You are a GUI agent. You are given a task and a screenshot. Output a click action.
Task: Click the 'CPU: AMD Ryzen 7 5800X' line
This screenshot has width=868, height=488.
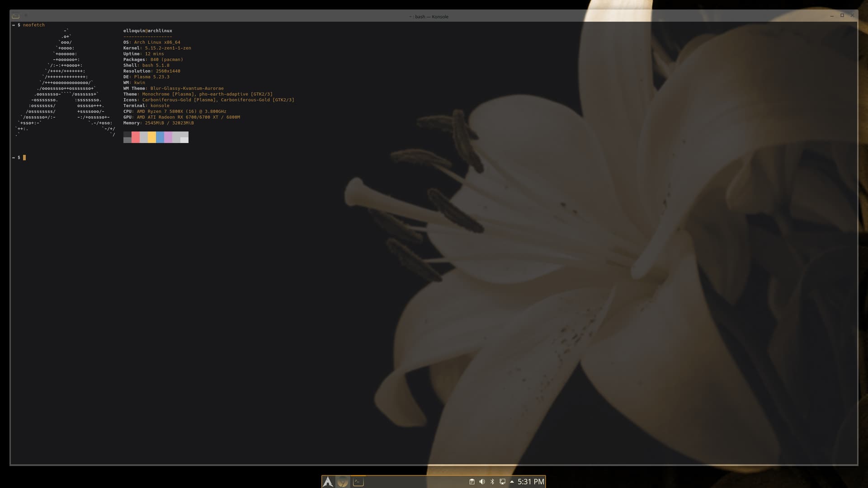175,112
